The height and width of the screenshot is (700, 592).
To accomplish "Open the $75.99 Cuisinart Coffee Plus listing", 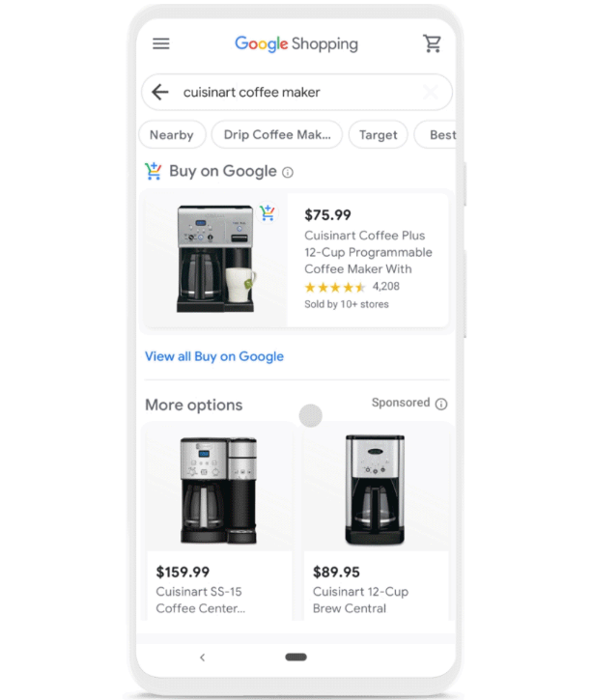I will point(296,261).
